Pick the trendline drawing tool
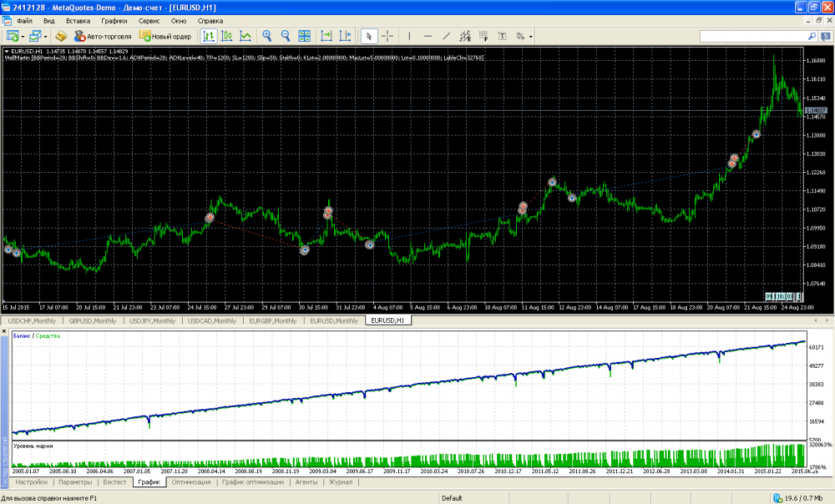This screenshot has width=835, height=504. (x=447, y=36)
